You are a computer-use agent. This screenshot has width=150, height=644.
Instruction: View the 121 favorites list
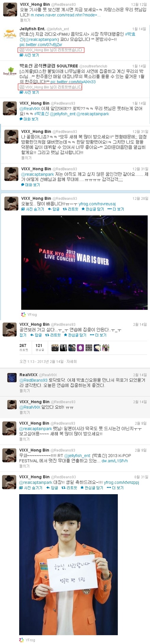[39, 347]
